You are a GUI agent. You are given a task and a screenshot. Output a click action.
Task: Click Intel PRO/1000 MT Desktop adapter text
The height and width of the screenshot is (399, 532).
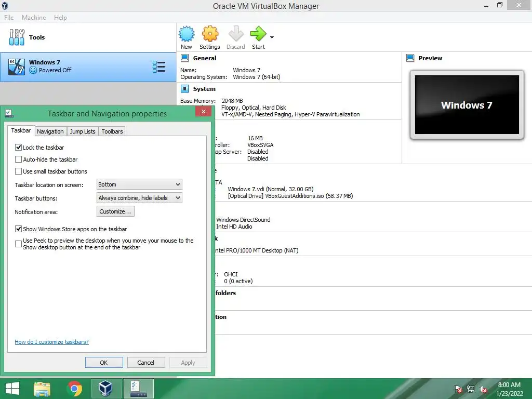point(257,250)
